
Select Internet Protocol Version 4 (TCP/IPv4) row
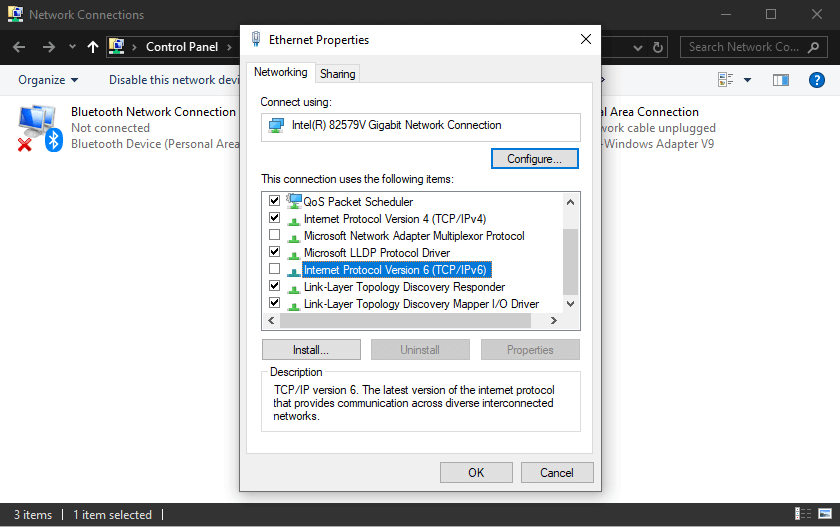pos(395,219)
